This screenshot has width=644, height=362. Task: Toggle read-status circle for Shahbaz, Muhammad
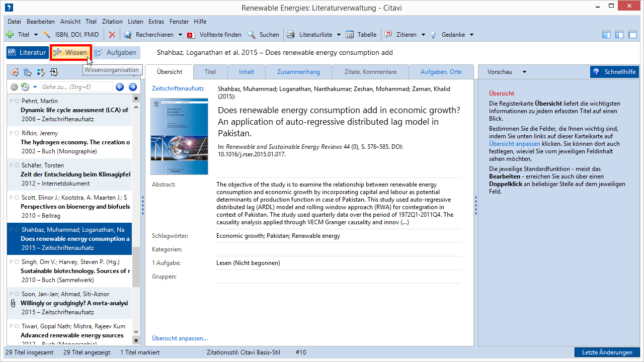click(17, 230)
